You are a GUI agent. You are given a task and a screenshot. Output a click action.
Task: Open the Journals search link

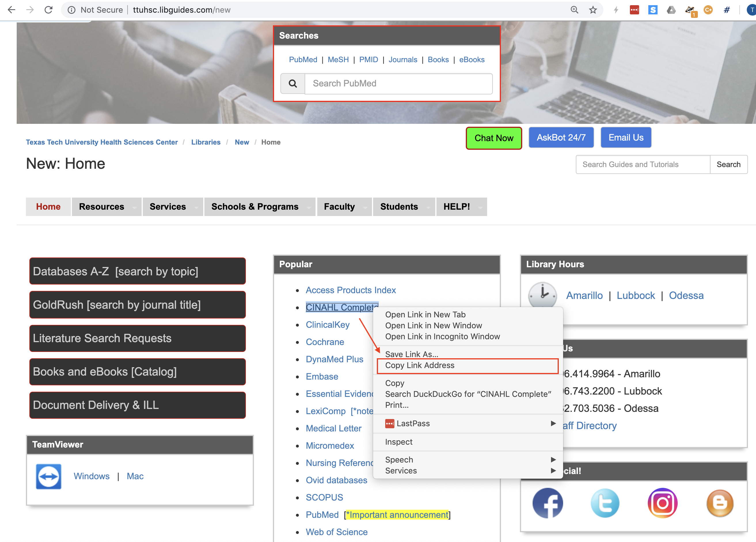(x=403, y=60)
